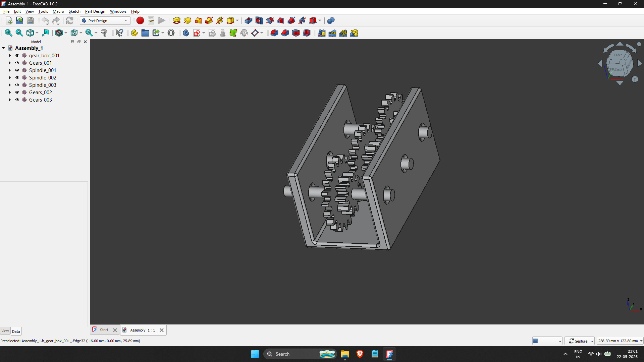Open the macros dialog icon
644x362 pixels.
click(x=151, y=21)
